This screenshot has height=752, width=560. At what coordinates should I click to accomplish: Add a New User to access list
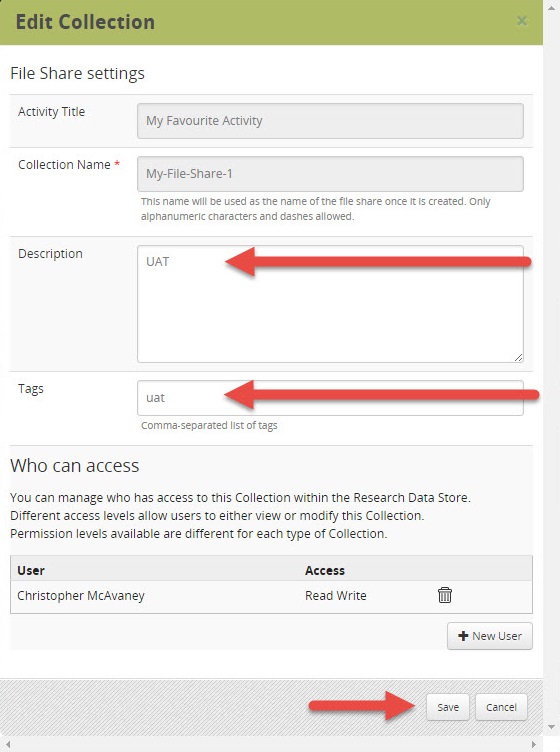(490, 636)
